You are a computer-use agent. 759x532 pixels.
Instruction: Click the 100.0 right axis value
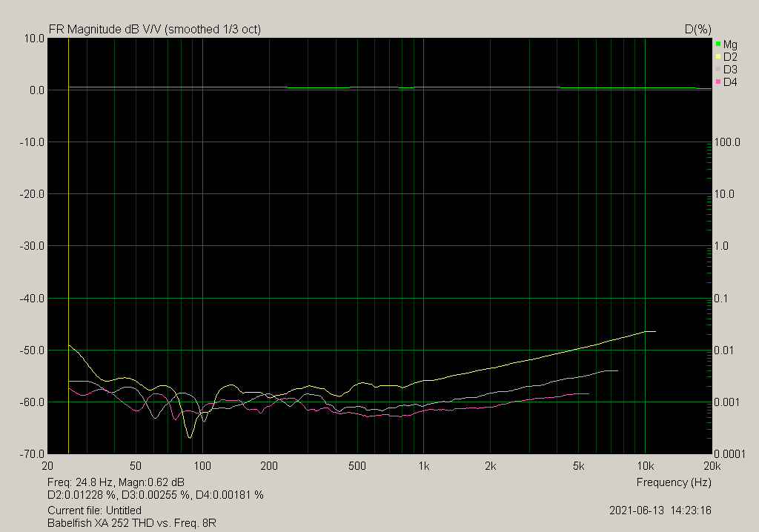[727, 142]
